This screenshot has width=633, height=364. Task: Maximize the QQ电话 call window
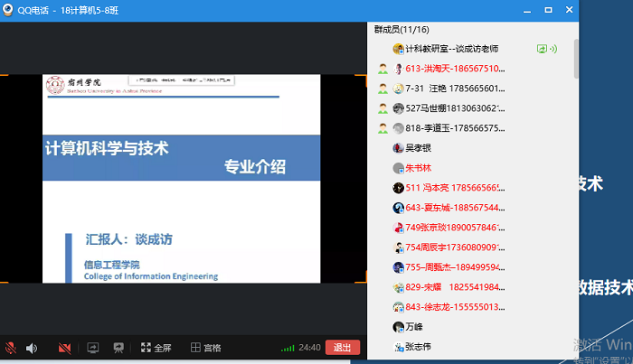546,9
